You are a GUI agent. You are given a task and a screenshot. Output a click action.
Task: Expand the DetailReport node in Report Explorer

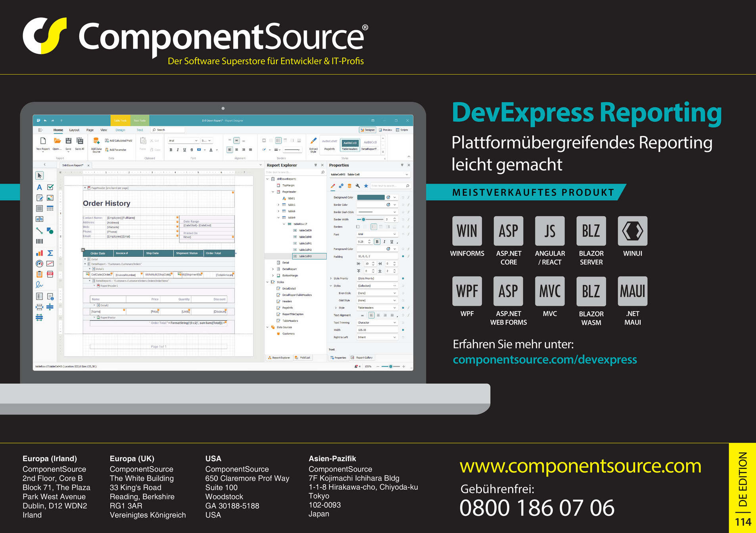[272, 269]
